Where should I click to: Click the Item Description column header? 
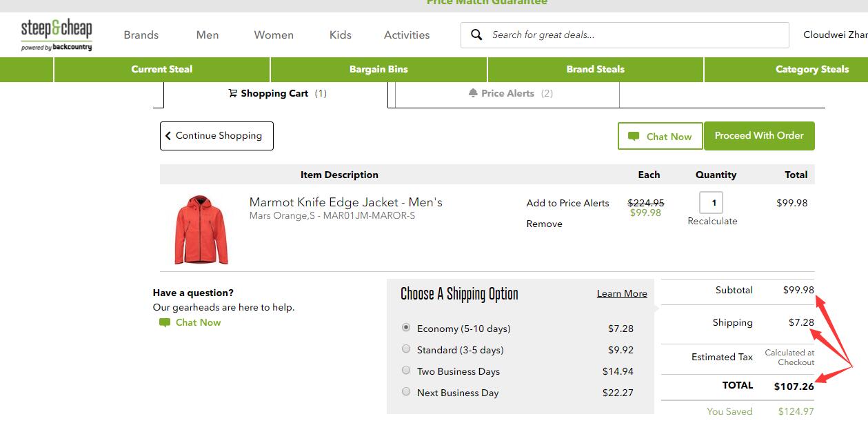[339, 175]
